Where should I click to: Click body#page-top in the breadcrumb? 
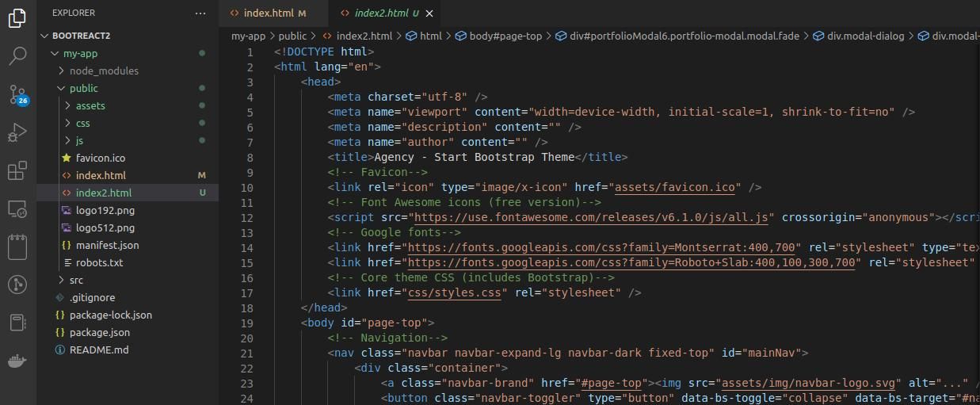pyautogui.click(x=499, y=36)
